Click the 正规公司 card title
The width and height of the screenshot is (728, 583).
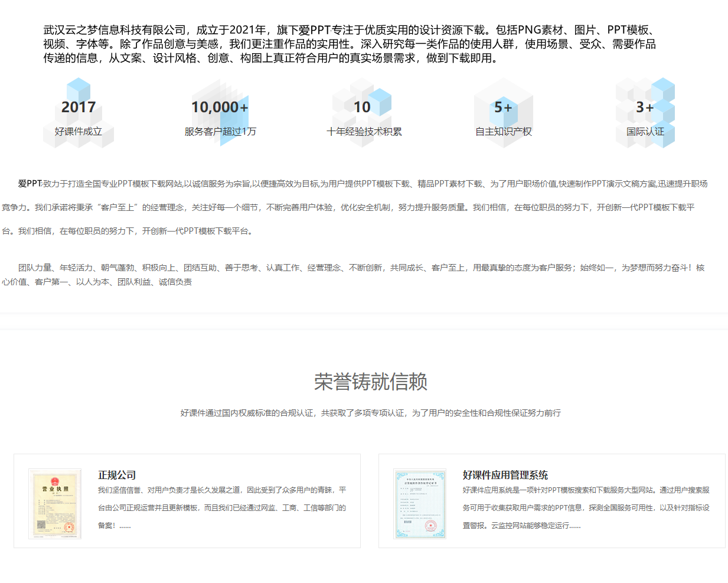pyautogui.click(x=117, y=475)
